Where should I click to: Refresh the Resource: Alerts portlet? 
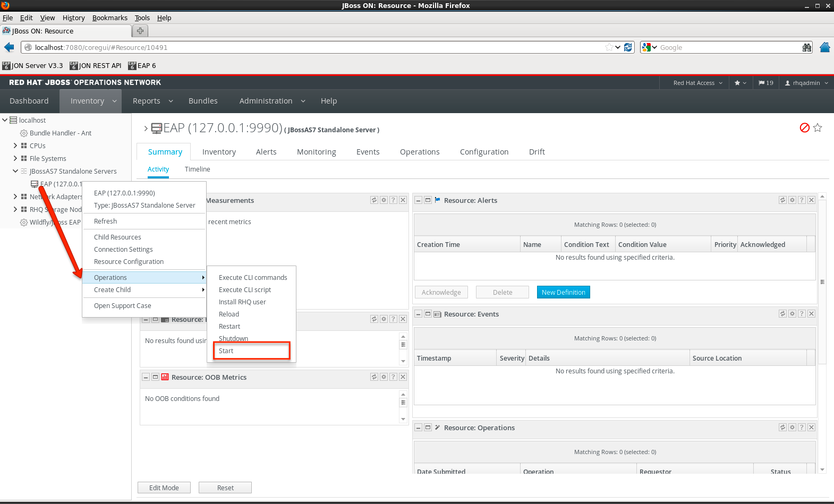coord(782,200)
